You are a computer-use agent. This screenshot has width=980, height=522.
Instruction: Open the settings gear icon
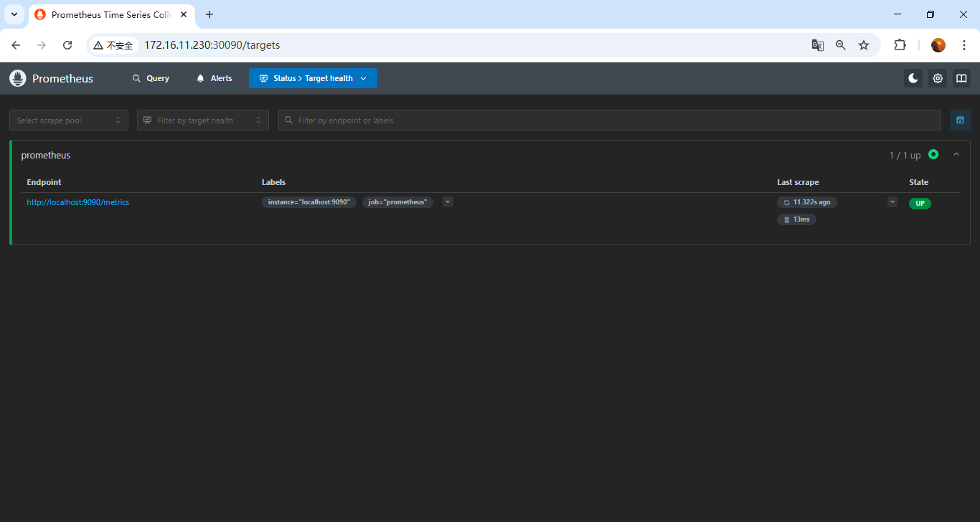[938, 78]
